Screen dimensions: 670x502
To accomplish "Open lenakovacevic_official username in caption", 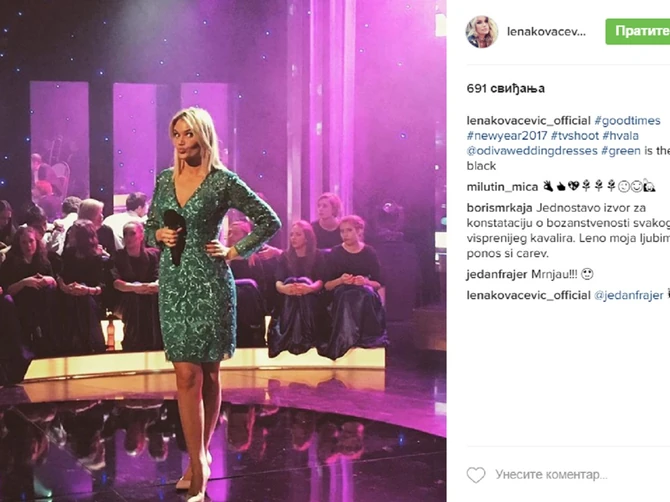I will pyautogui.click(x=529, y=121).
